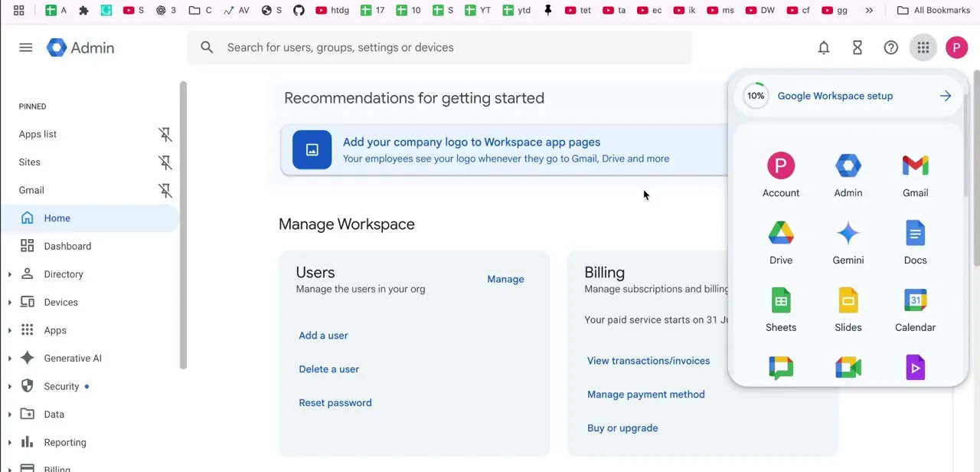
Task: Expand the Devices section
Action: pyautogui.click(x=10, y=302)
